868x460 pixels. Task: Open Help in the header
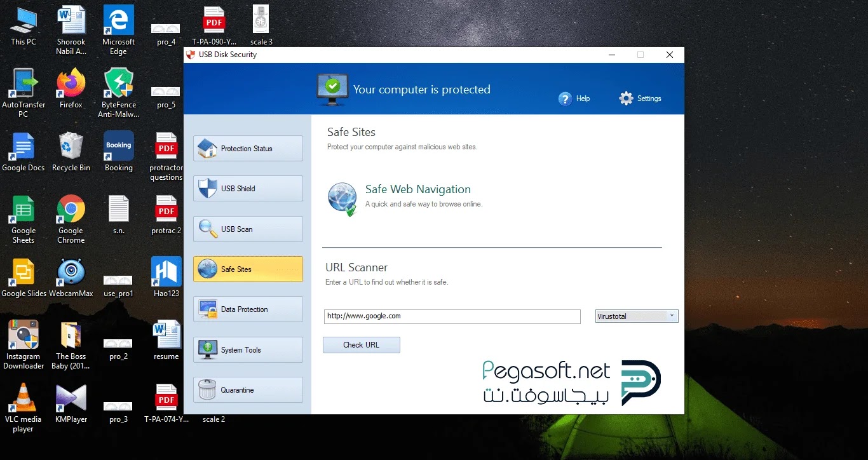coord(574,98)
